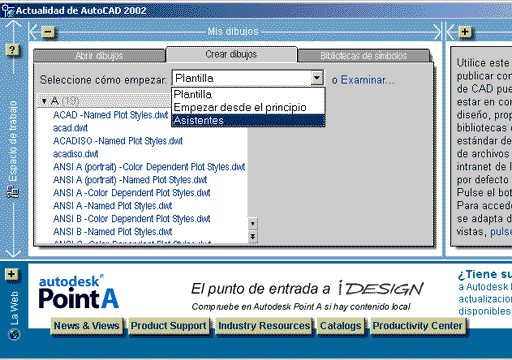Switch to the Abrir dibujos tab
The width and height of the screenshot is (512, 360).
pyautogui.click(x=99, y=56)
